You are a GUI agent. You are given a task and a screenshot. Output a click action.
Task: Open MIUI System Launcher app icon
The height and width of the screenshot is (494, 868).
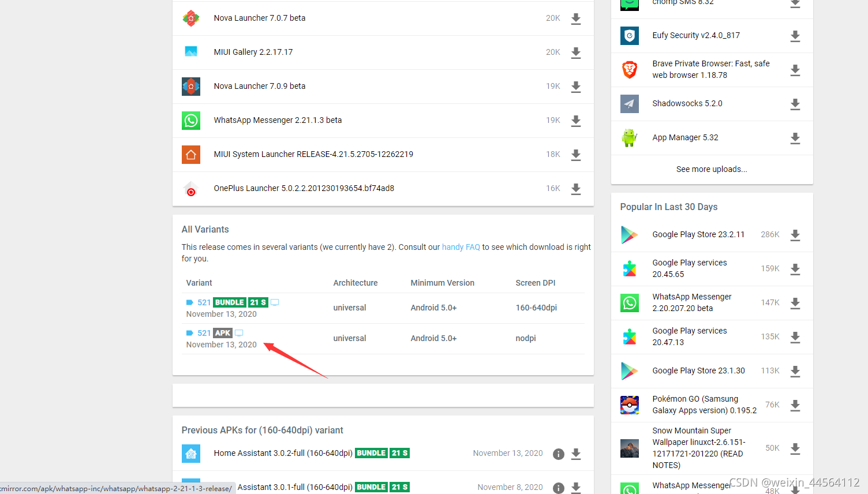click(191, 155)
